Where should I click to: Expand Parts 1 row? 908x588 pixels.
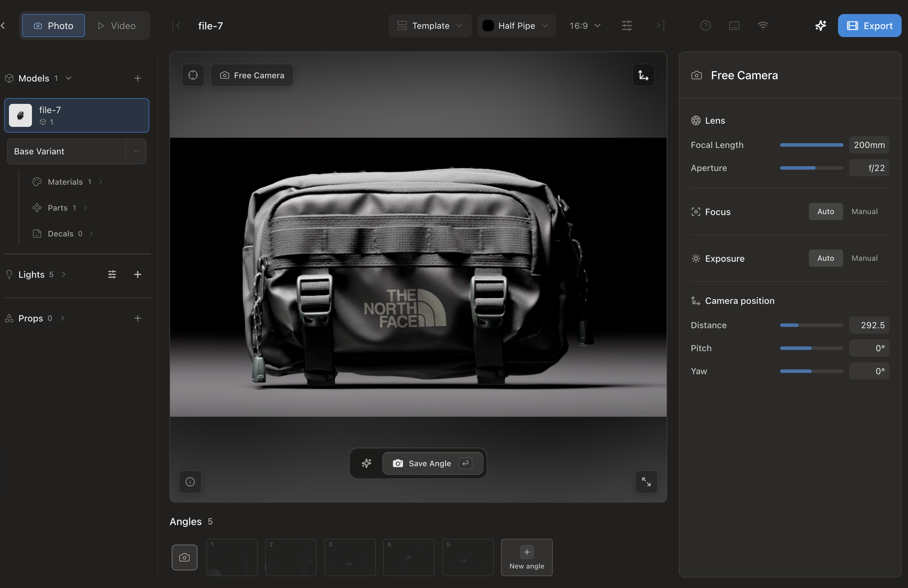click(59, 208)
